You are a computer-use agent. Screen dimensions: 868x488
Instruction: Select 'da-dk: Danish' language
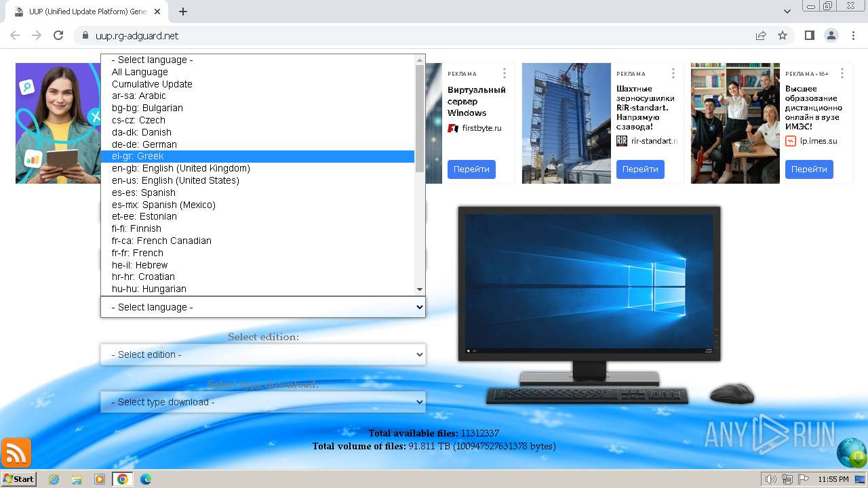click(x=258, y=132)
